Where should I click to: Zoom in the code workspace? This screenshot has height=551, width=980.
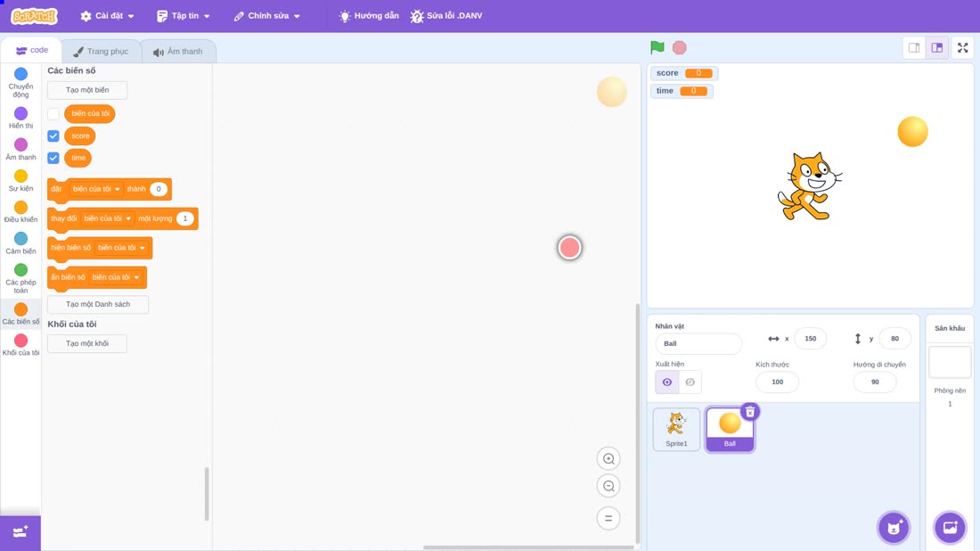pyautogui.click(x=608, y=458)
